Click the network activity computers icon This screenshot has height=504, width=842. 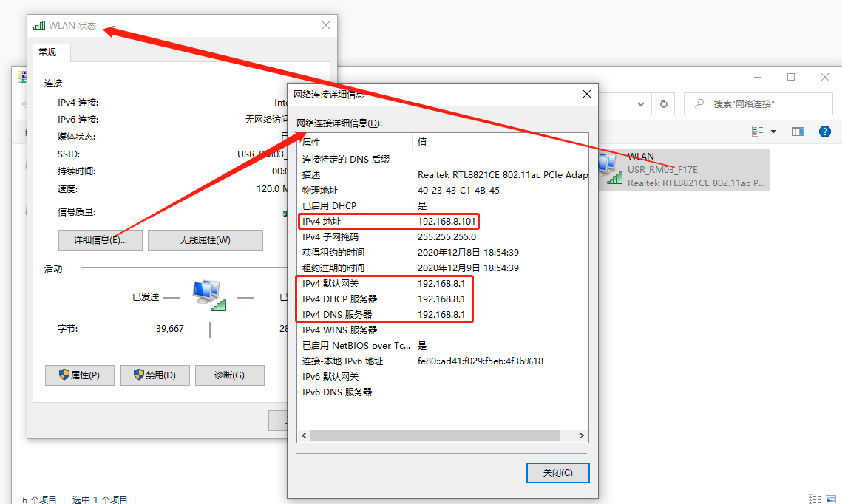pos(208,295)
